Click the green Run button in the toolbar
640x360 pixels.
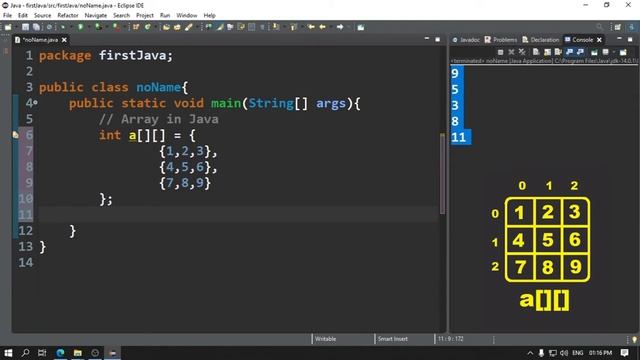80,27
